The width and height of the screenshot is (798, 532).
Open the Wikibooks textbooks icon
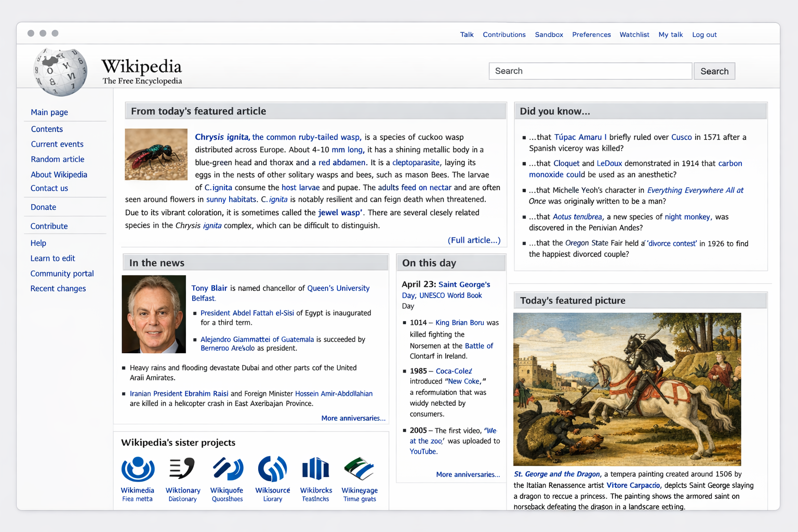(x=316, y=469)
